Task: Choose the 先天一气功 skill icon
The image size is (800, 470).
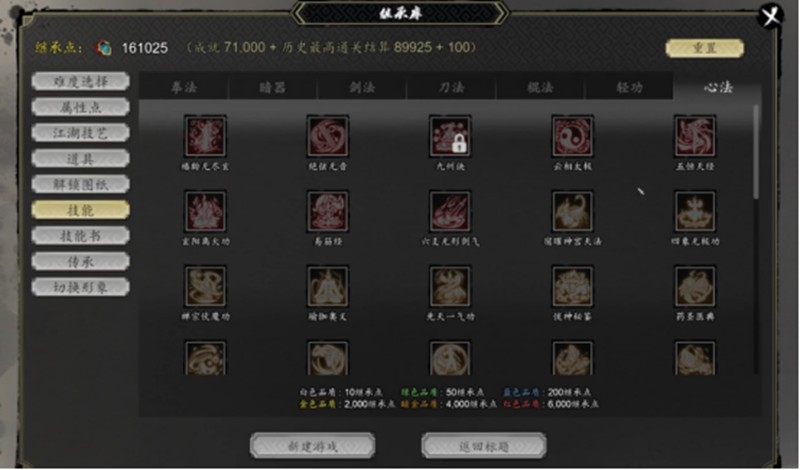Action: click(450, 286)
